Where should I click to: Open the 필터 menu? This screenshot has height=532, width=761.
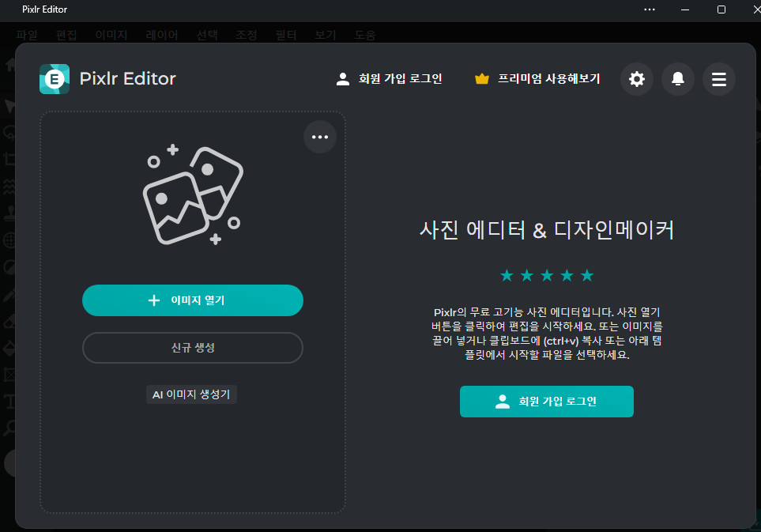pyautogui.click(x=286, y=35)
